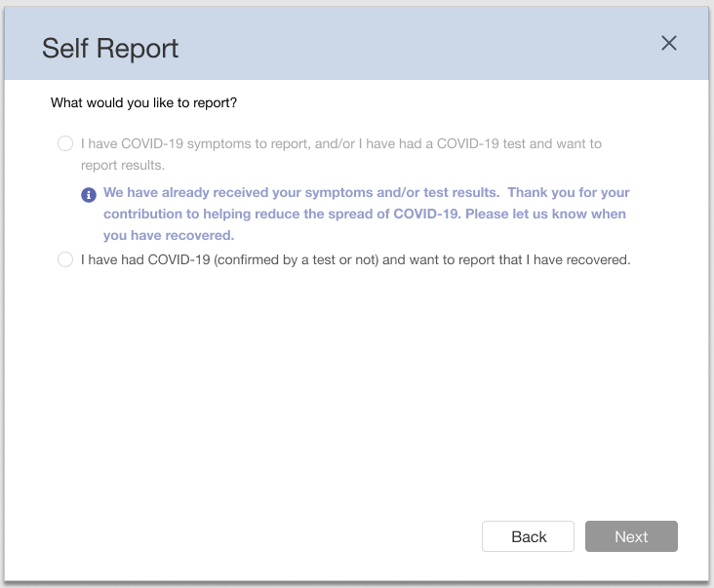This screenshot has height=588, width=714.
Task: Click the 'I have COVID-19 symptoms' label text
Action: coord(341,154)
